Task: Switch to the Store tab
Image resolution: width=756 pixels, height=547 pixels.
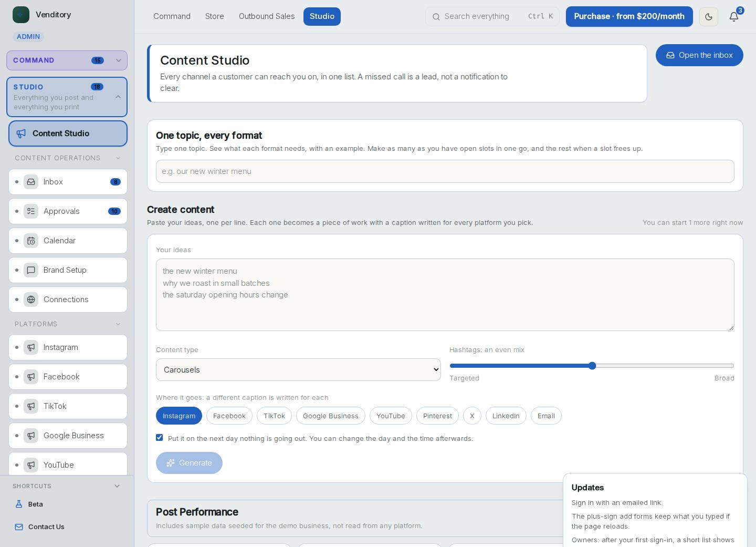Action: (215, 16)
